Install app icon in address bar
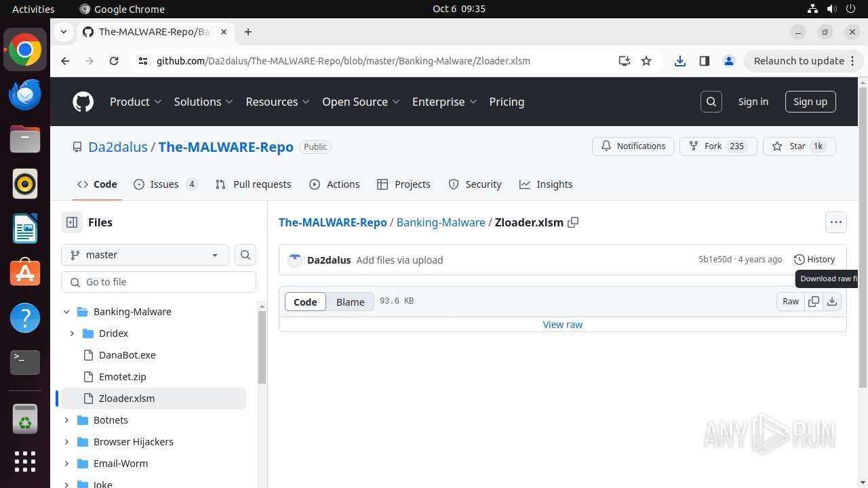This screenshot has width=868, height=488. pyautogui.click(x=625, y=61)
